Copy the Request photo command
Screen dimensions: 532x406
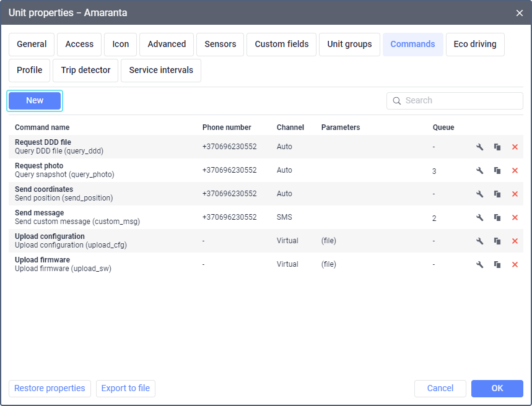coord(497,170)
